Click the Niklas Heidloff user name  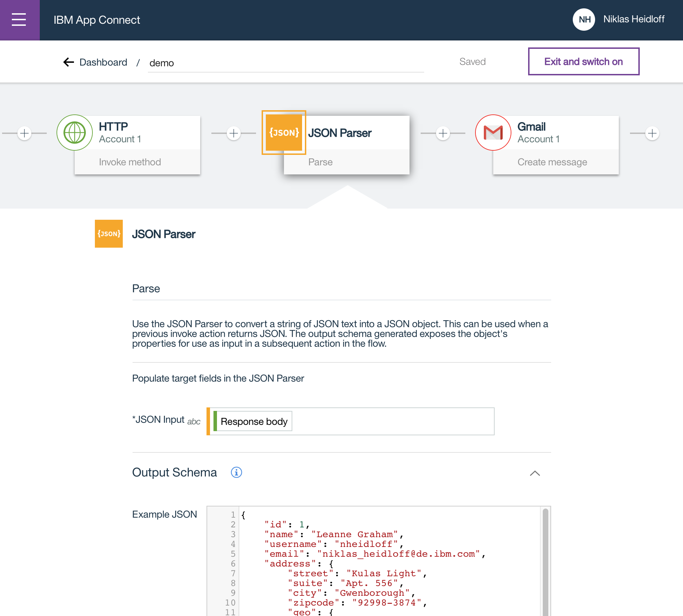(634, 19)
